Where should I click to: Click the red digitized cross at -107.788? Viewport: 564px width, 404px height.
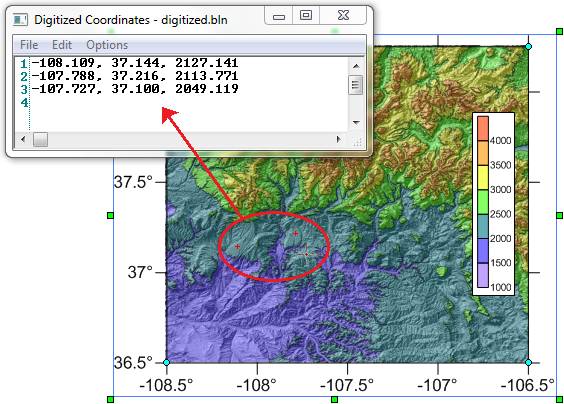(x=295, y=233)
